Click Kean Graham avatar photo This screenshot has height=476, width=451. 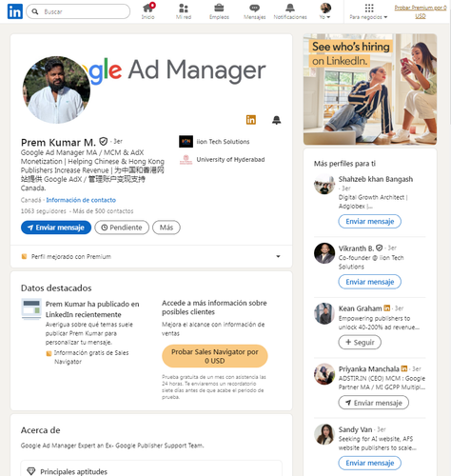point(324,313)
